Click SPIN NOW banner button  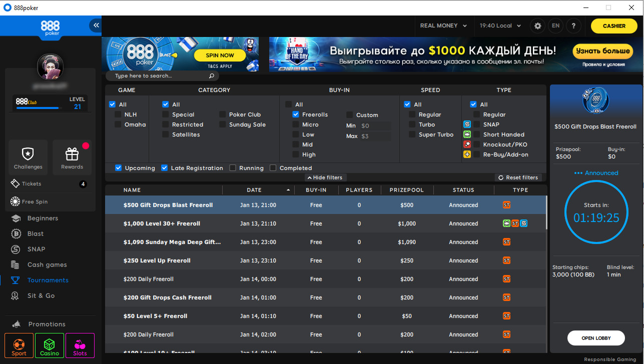[220, 55]
